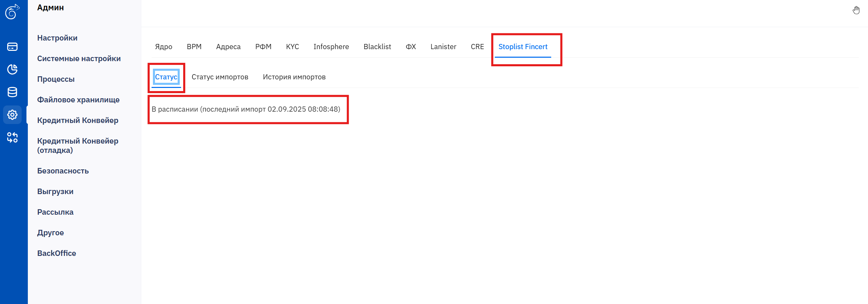Switch to the Адреса tab
This screenshot has height=304, width=868.
[228, 47]
